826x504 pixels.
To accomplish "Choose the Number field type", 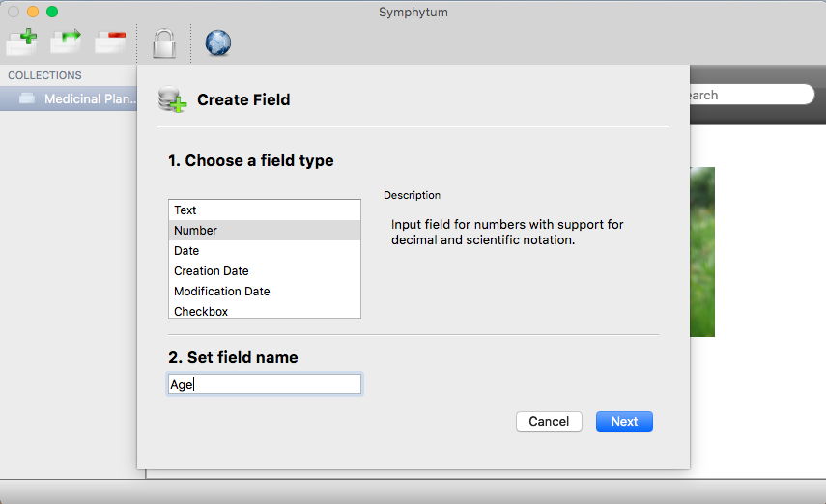I will [x=265, y=230].
